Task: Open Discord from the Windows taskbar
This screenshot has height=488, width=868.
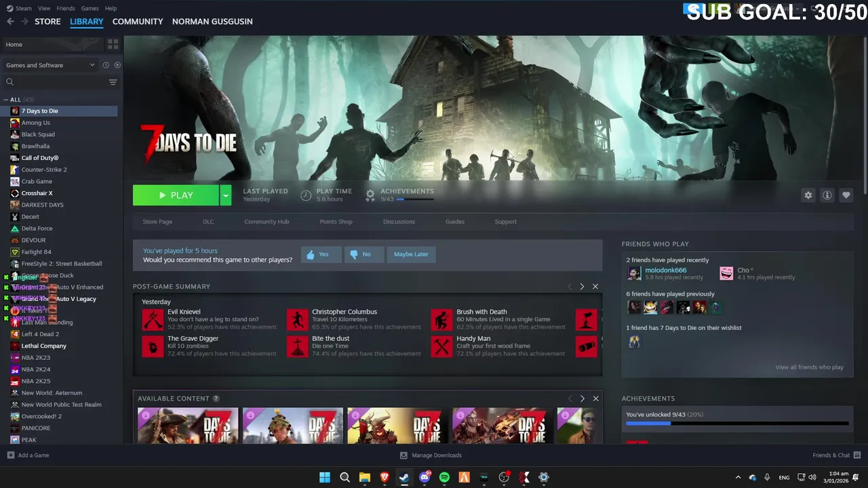Action: pos(425,477)
